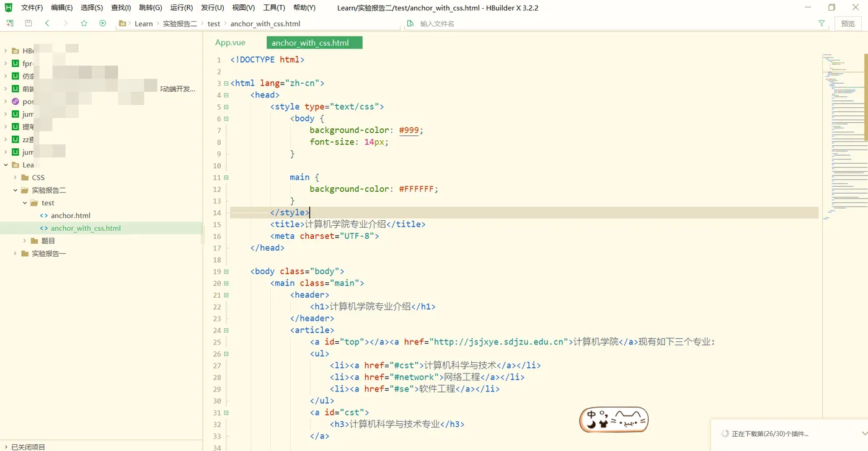Click the 已关闭项目 label at bottom
The height and width of the screenshot is (451, 868).
tap(29, 447)
